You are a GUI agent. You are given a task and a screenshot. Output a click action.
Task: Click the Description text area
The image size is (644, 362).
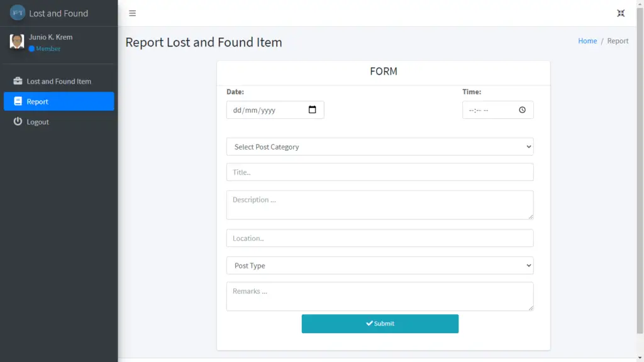pyautogui.click(x=380, y=205)
